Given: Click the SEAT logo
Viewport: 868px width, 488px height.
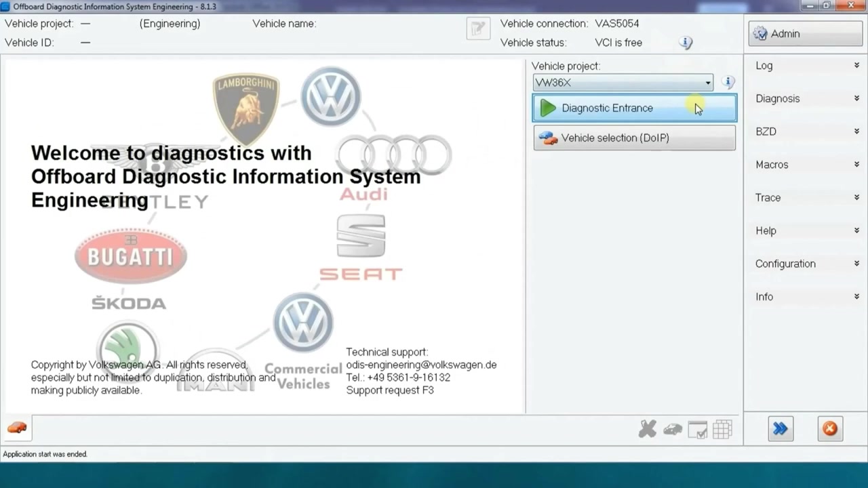Looking at the screenshot, I should [361, 247].
